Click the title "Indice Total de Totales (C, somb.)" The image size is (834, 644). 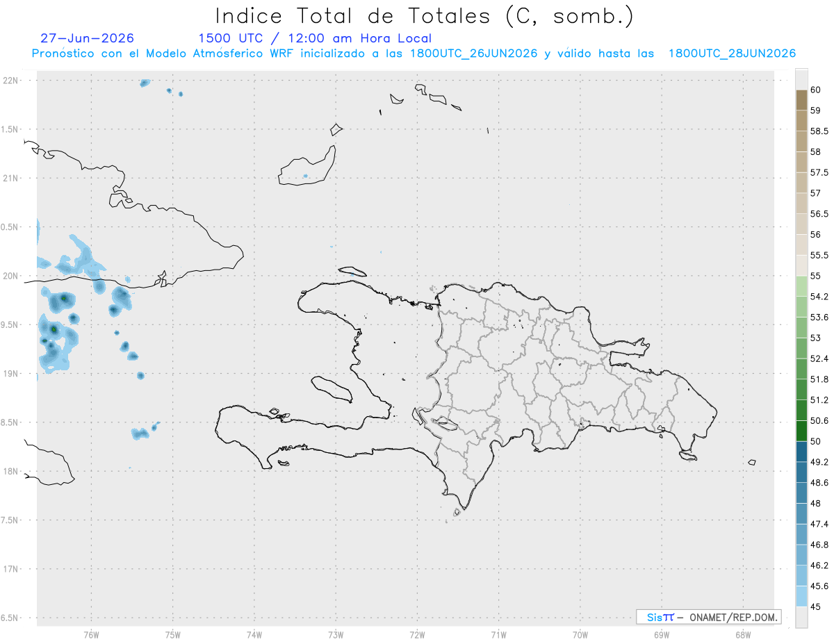(x=425, y=16)
